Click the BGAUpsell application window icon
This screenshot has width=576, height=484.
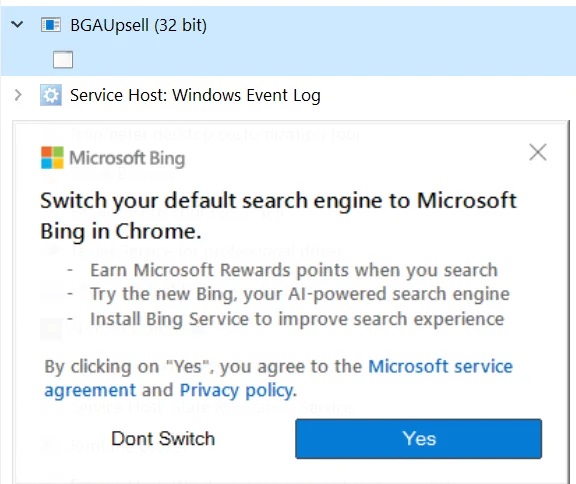51,25
